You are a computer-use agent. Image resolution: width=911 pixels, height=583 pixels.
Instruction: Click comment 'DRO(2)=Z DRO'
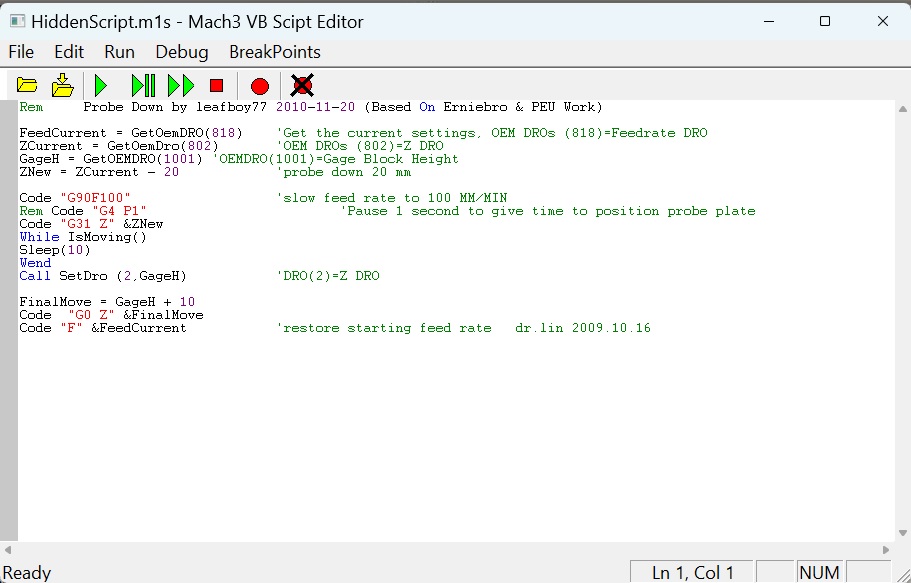click(x=328, y=276)
